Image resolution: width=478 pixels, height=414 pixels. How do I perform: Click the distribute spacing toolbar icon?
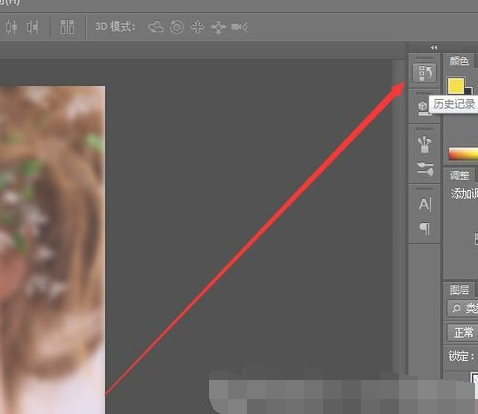(x=67, y=27)
